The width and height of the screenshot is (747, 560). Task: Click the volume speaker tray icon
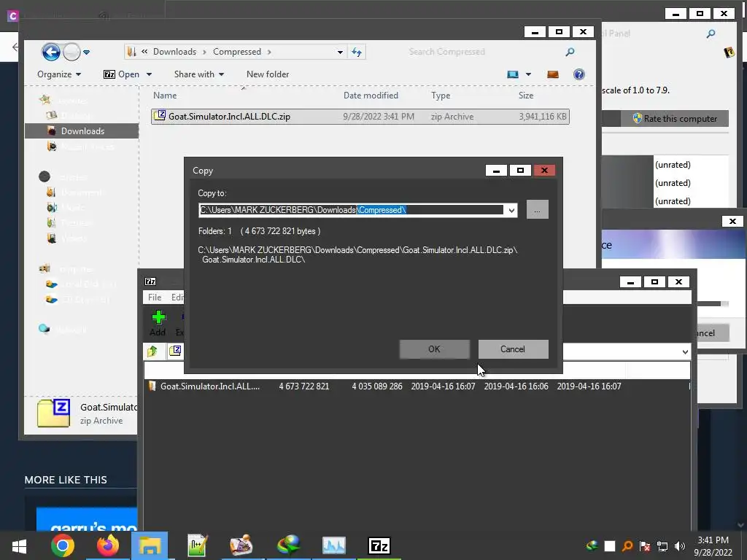point(680,546)
